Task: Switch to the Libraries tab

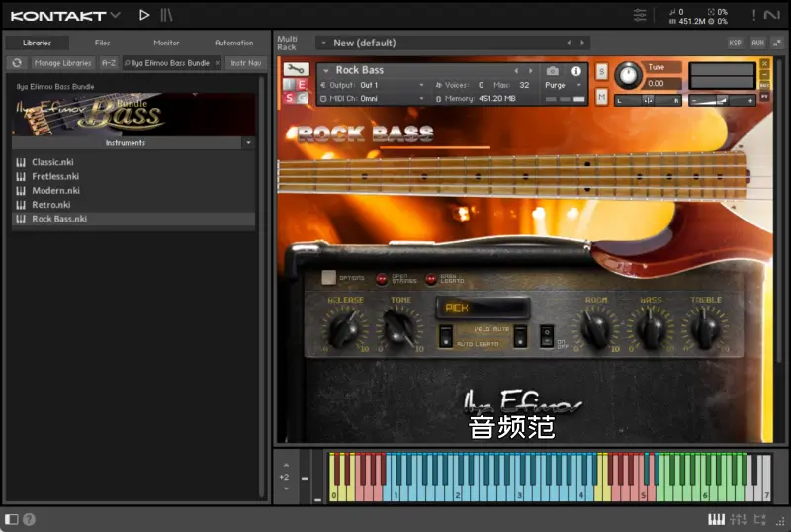Action: (x=37, y=43)
